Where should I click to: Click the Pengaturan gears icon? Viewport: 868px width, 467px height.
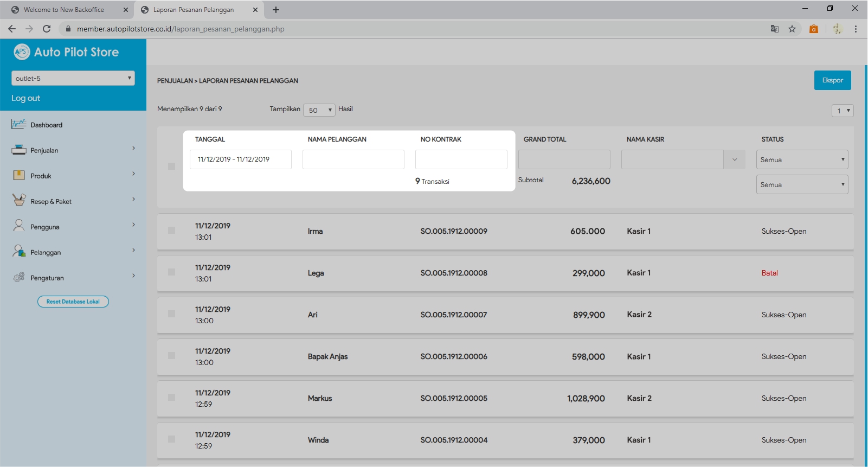18,277
